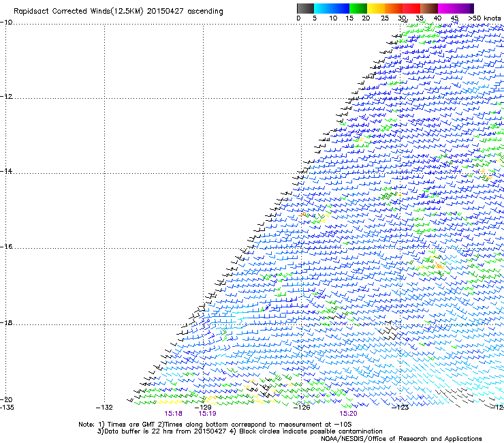This screenshot has width=504, height=443.
Task: Click the brown 35-40 knots legend segment
Action: 429,8
